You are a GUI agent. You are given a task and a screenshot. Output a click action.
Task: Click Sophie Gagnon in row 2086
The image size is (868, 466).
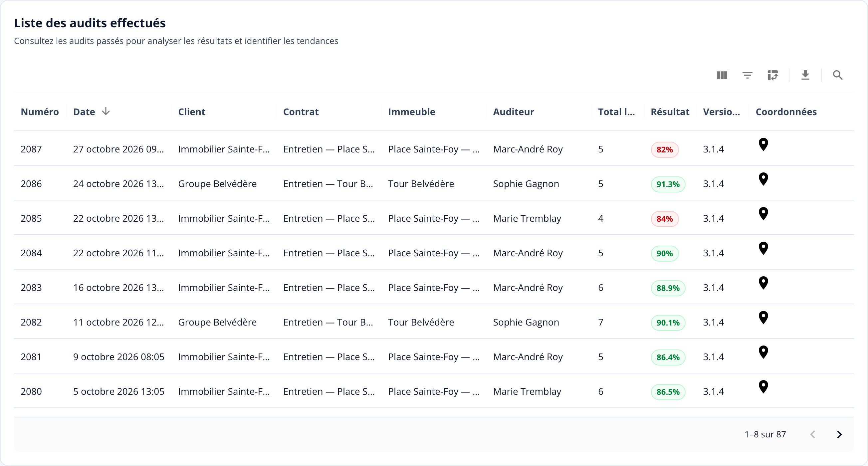526,184
